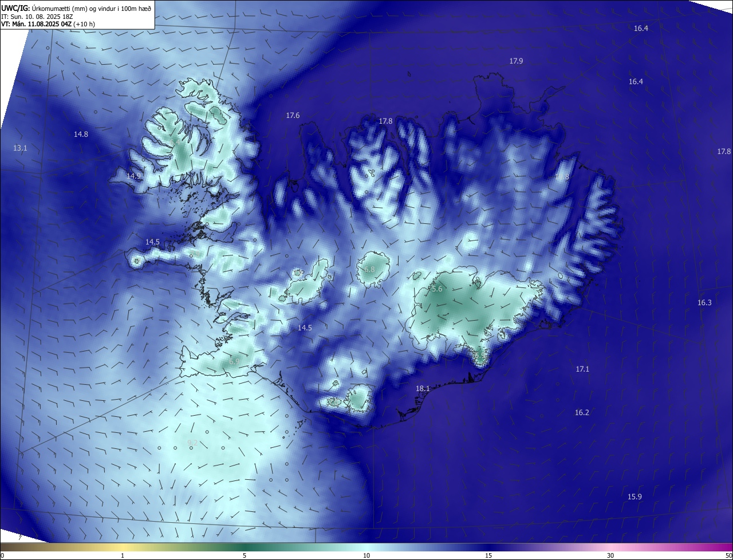Viewport: 733px width, 560px height.
Task: Click the title text 'UWC/IG: Úrkomumætti (mm)'
Action: pyautogui.click(x=42, y=8)
